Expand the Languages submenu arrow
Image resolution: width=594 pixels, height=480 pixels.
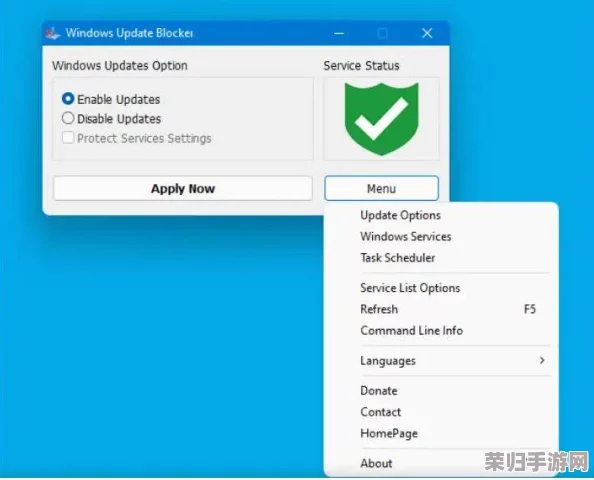tap(542, 360)
